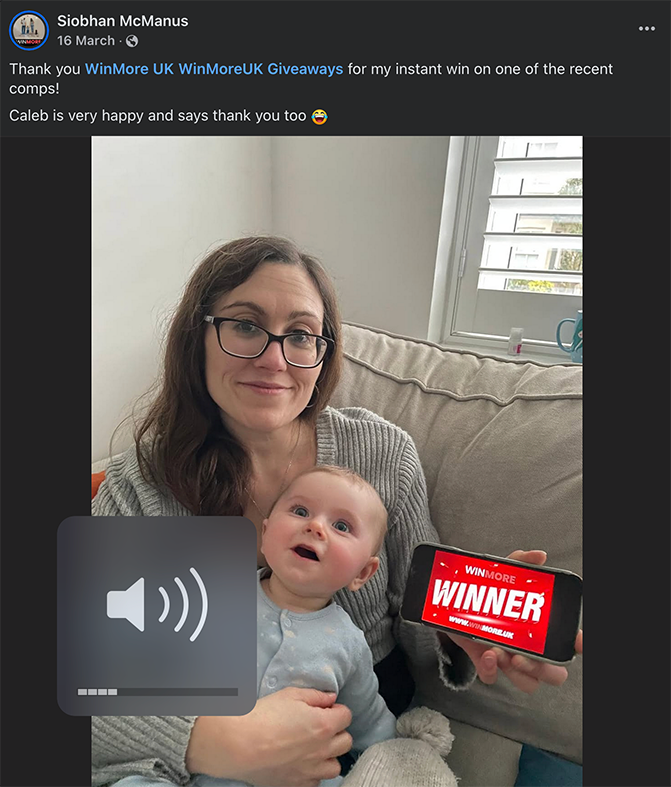Open the photo of mother and baby
Screen dimensions: 671x787
pos(337,461)
